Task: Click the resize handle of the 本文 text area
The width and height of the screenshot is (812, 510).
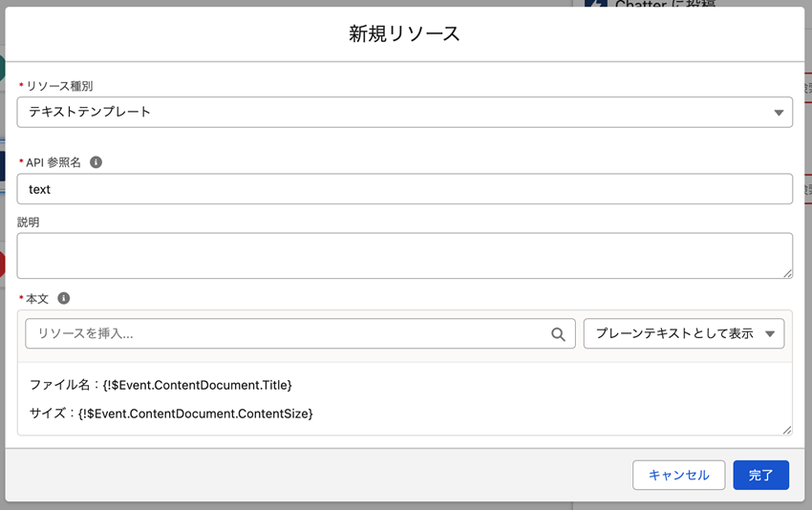Action: click(786, 430)
